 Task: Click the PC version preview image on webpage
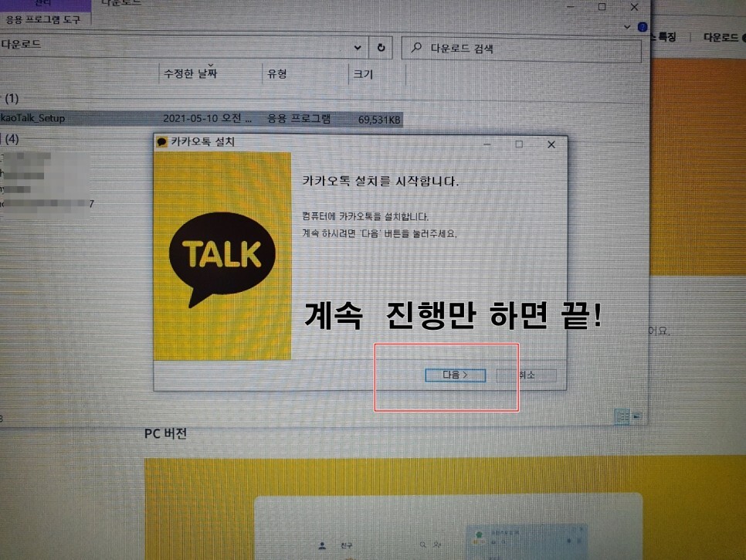coord(446,509)
